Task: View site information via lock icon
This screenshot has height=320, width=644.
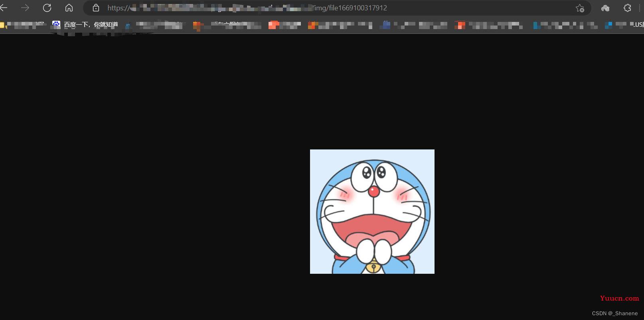Action: pos(96,8)
